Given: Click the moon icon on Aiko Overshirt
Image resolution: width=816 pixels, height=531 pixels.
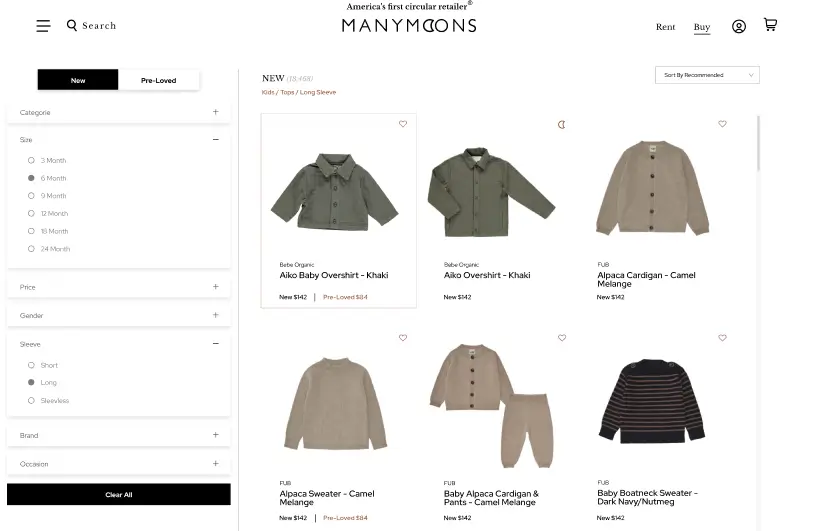Looking at the screenshot, I should point(562,124).
